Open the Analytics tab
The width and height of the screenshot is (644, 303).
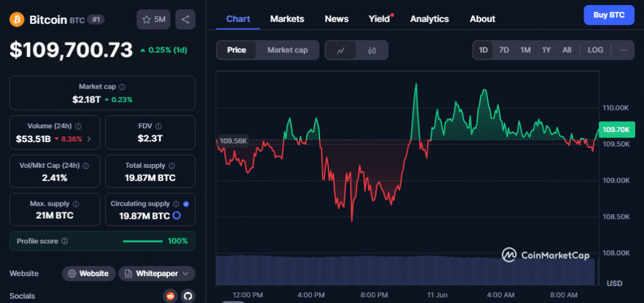point(429,19)
